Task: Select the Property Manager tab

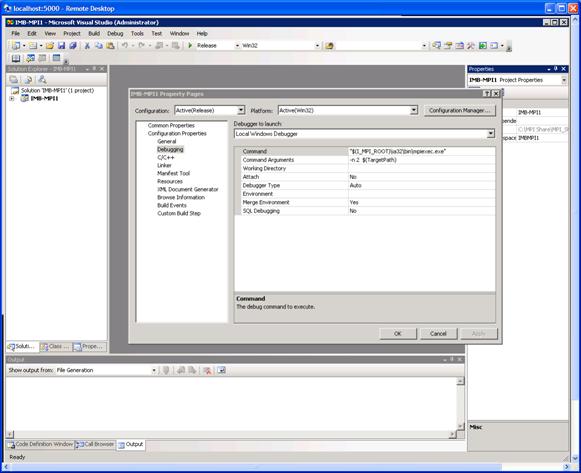Action: click(89, 346)
